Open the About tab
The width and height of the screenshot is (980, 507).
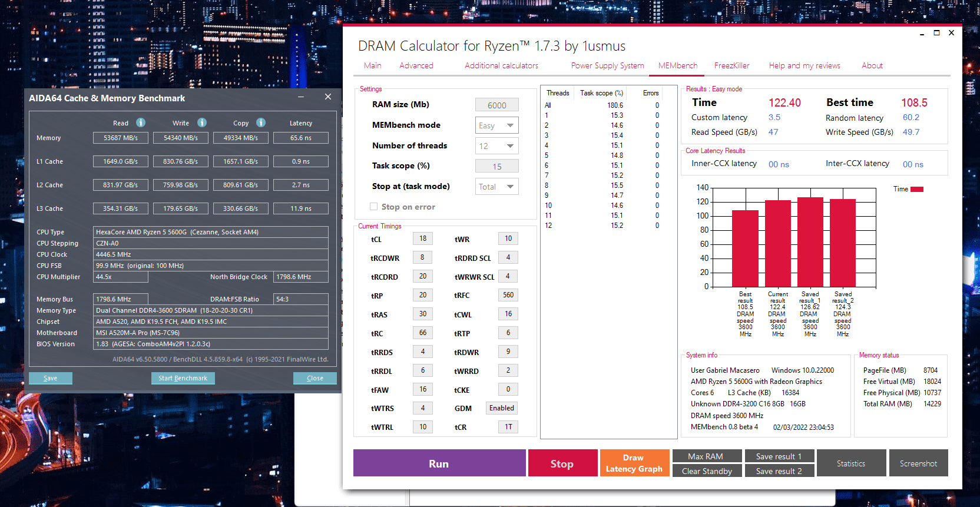tap(872, 65)
